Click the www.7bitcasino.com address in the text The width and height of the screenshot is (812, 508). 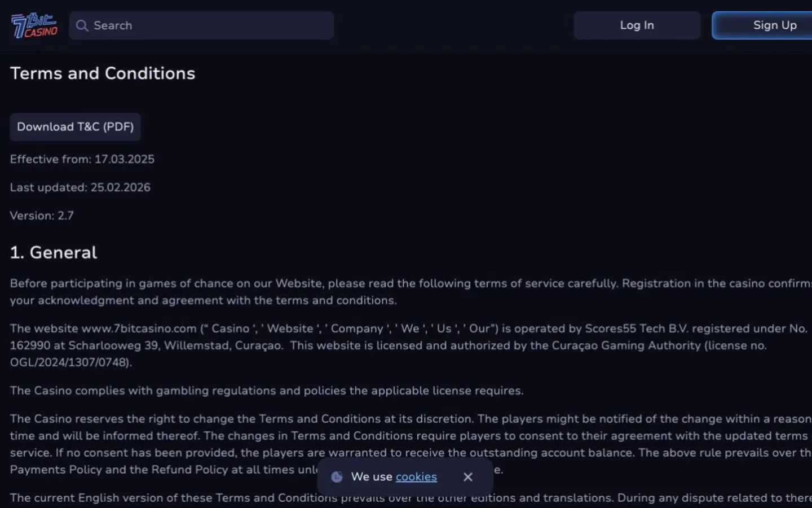(x=139, y=329)
